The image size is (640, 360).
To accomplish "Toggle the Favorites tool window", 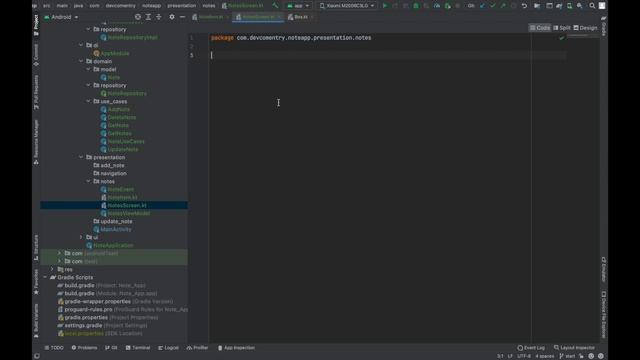I will tap(36, 282).
